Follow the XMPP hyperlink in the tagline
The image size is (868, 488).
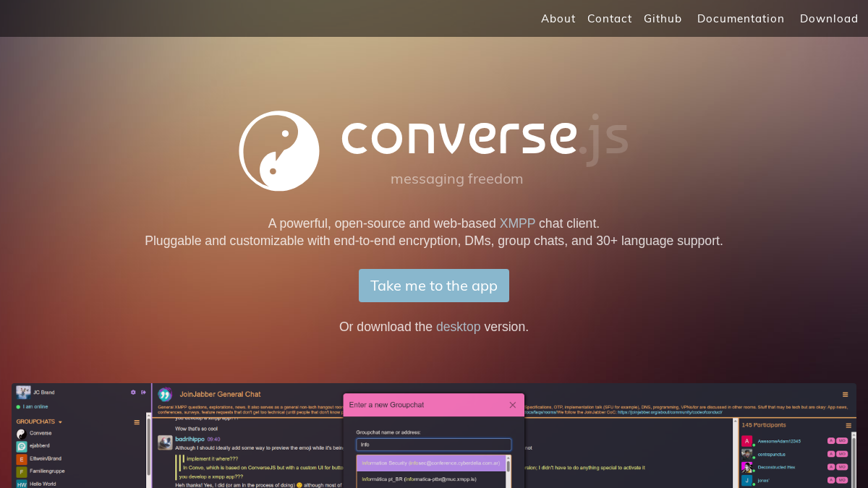(x=517, y=223)
